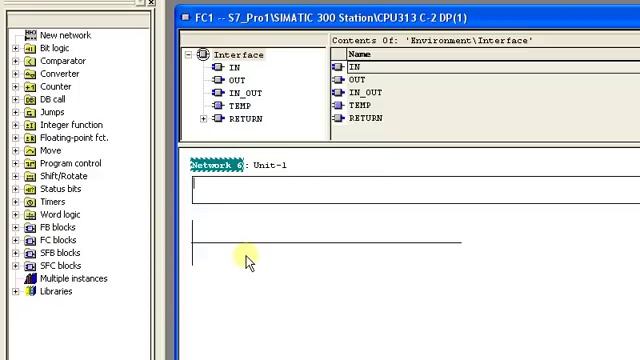Image resolution: width=640 pixels, height=360 pixels.
Task: Click the Interface root icon in tree
Action: pos(203,54)
